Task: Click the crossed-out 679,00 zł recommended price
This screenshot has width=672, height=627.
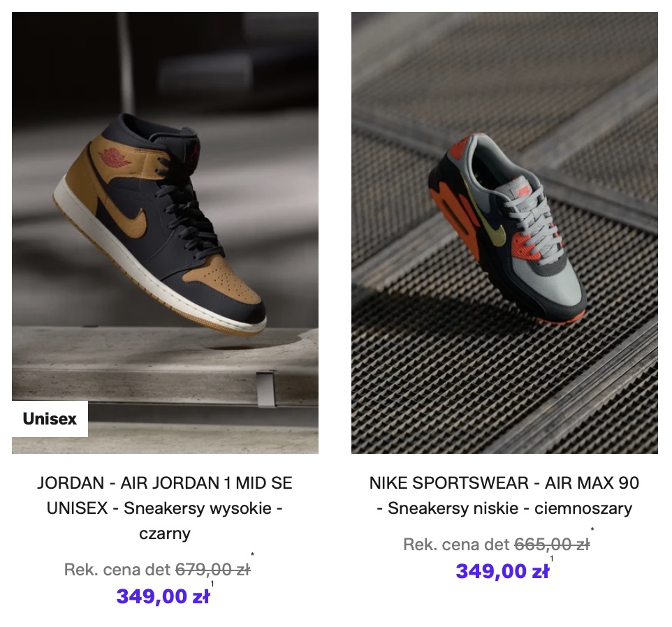Action: point(213,570)
